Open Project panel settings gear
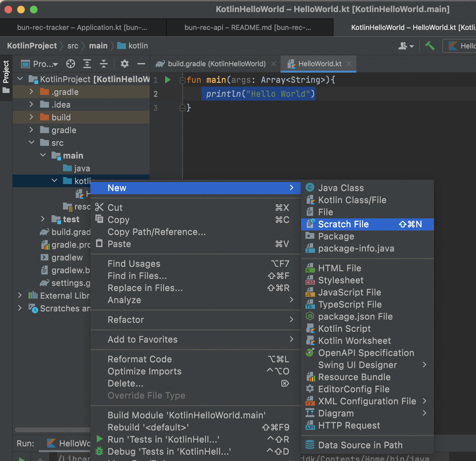Viewport: 476px width, 461px height. 125,64
